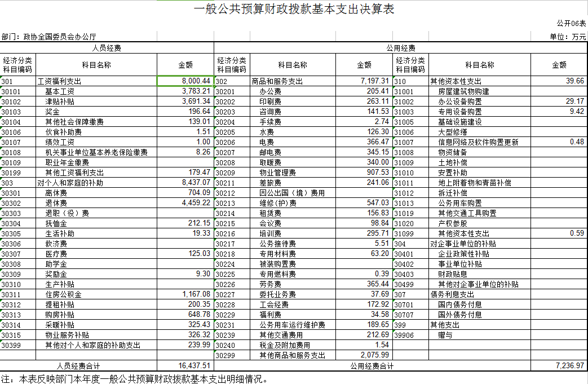The height and width of the screenshot is (384, 588).
Task: Click the 赠与 cell
Action: click(x=480, y=335)
